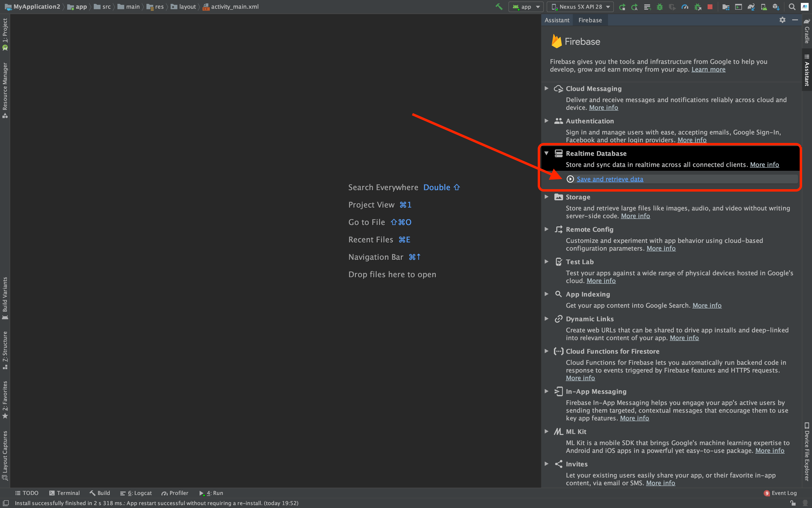Click the Rerun app icon
812x508 pixels.
[622, 7]
